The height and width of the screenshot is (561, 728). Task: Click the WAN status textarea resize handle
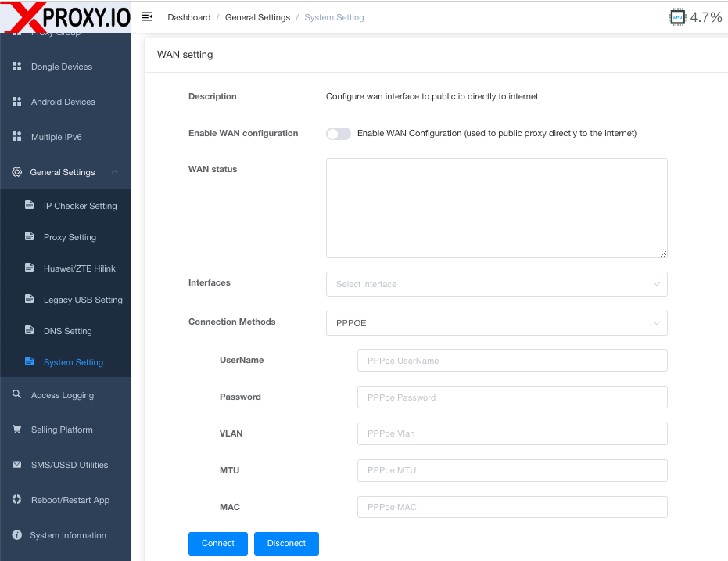663,254
